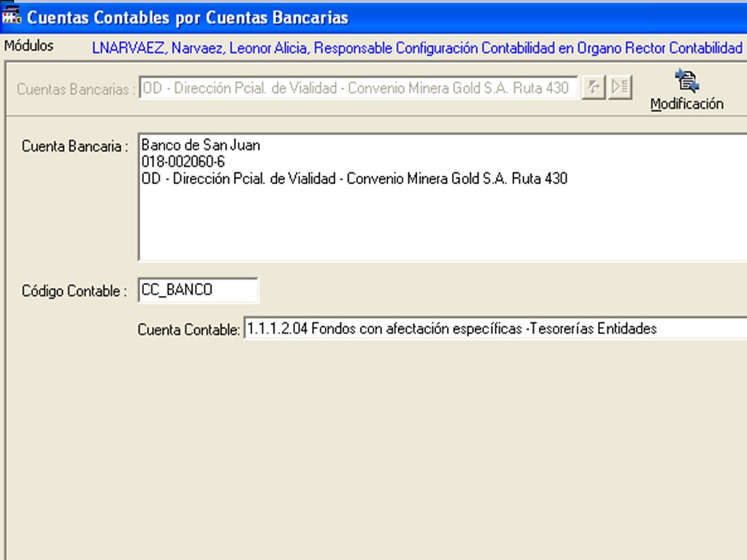
Task: Click the 'OD - Dirección Pcial. de Vialidad' line in text area
Action: point(354,179)
